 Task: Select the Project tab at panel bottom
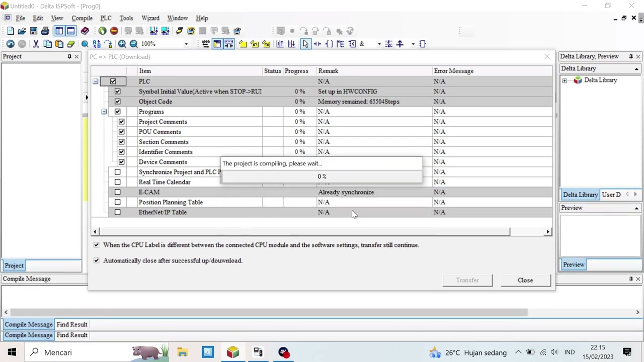pyautogui.click(x=14, y=265)
